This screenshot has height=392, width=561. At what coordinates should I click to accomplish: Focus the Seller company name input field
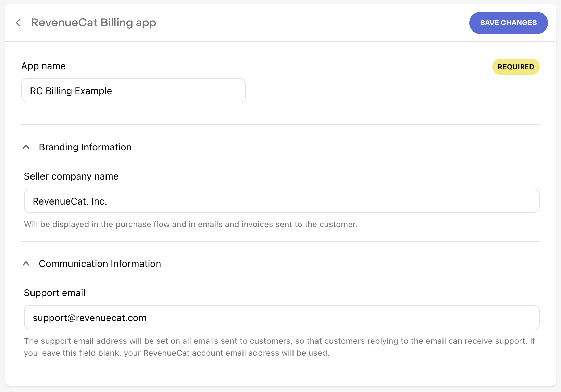tap(282, 201)
